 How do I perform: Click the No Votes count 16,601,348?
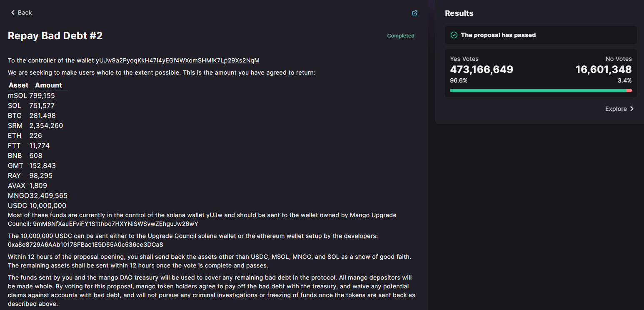tap(604, 70)
